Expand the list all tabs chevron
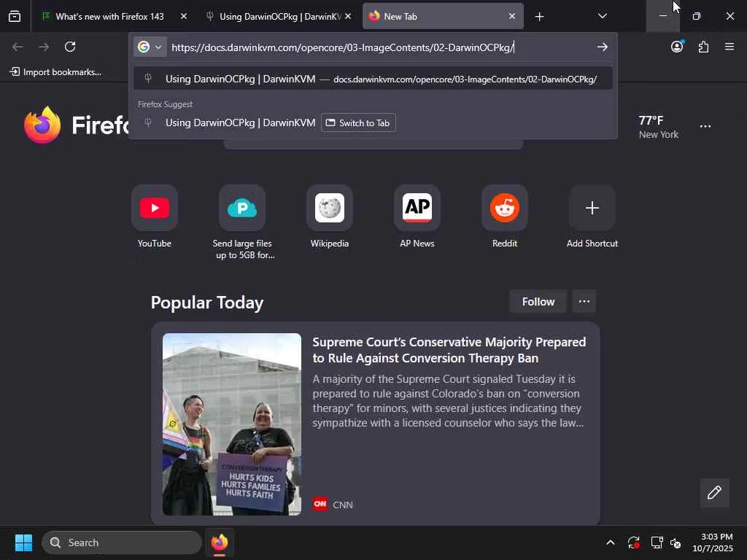The width and height of the screenshot is (747, 560). click(602, 16)
